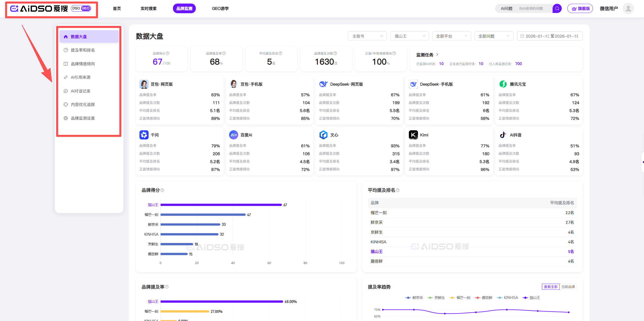Viewport: 644px width, 321px height.
Task: Open the 监测任务 link
Action: click(x=427, y=55)
